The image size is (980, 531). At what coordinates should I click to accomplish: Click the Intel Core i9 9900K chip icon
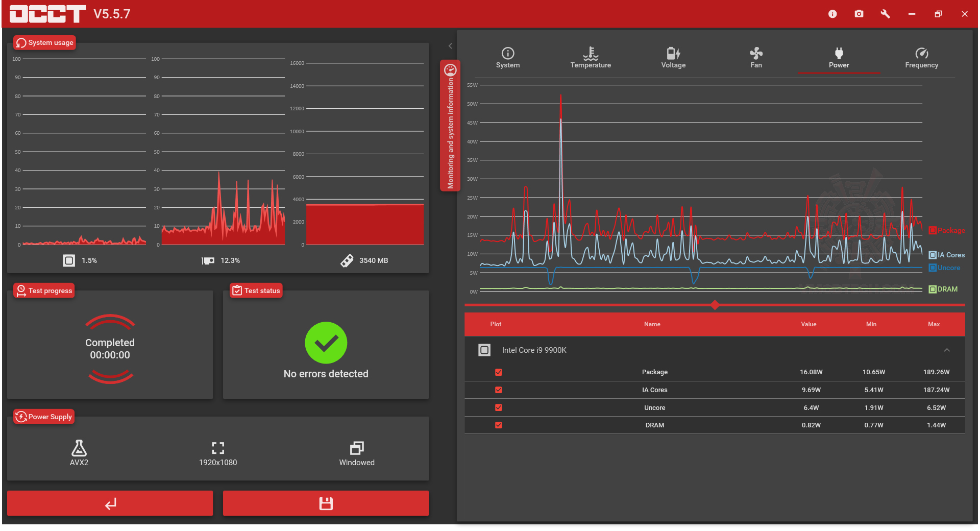484,350
